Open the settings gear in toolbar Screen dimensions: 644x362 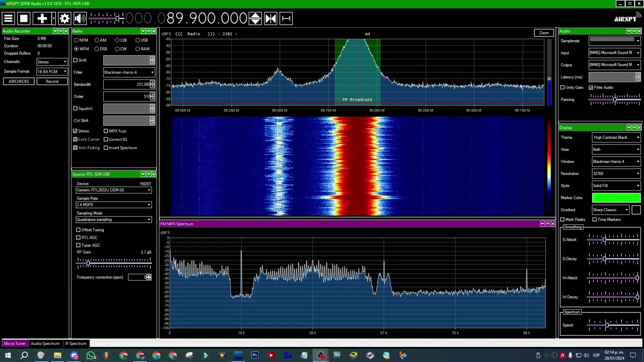click(64, 19)
